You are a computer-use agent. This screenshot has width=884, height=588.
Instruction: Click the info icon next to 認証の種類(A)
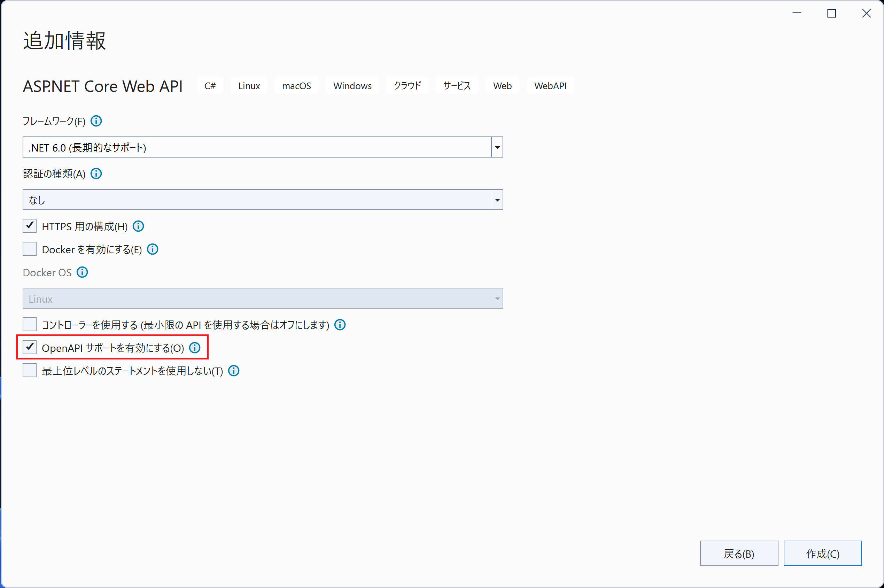coord(96,173)
